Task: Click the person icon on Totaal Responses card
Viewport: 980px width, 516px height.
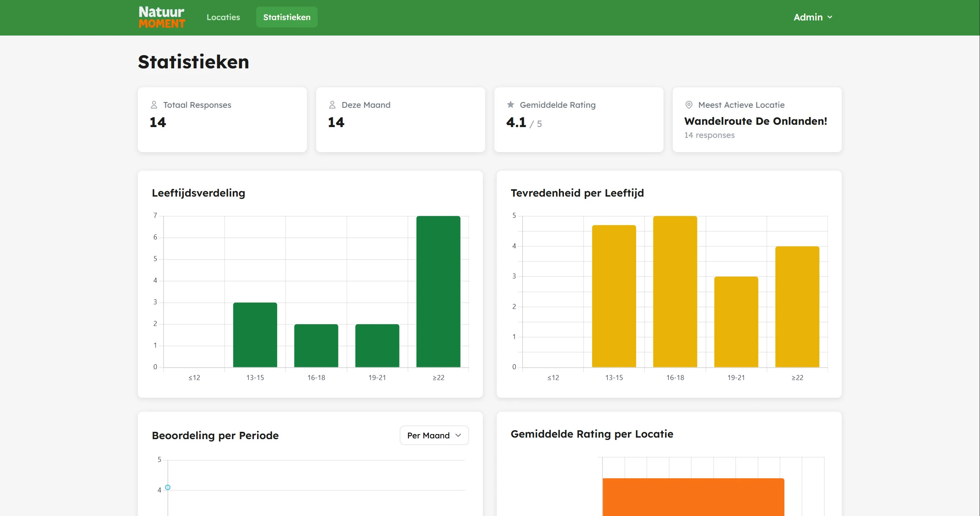Action: (154, 104)
